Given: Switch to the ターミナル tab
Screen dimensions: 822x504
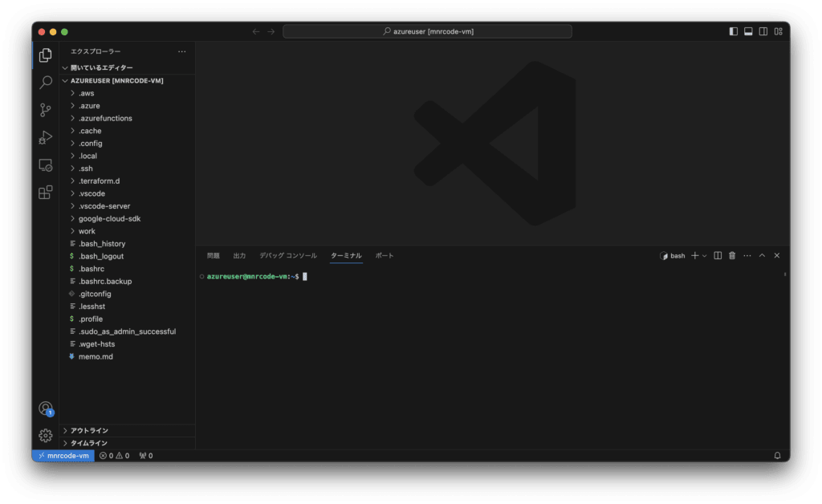Looking at the screenshot, I should pyautogui.click(x=346, y=256).
